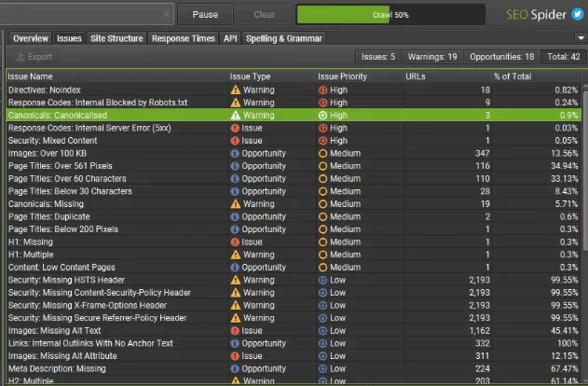Sort by % of Total column header
Screen dimensions: 588x386
[x=536, y=76]
